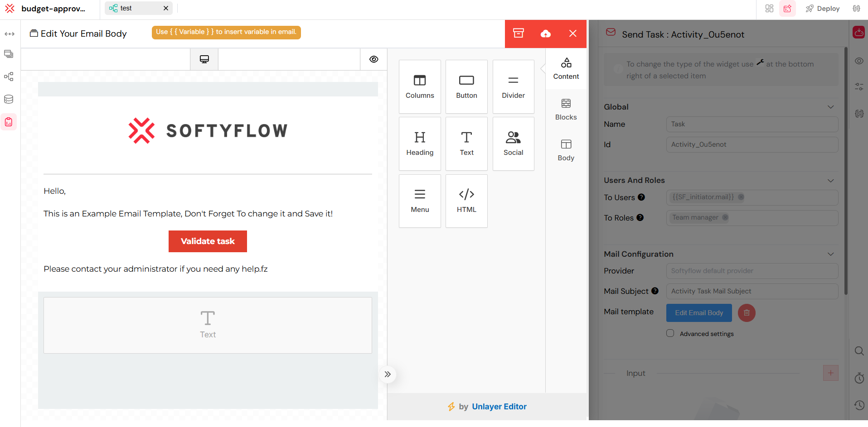Click the To Users help icon

tap(641, 197)
